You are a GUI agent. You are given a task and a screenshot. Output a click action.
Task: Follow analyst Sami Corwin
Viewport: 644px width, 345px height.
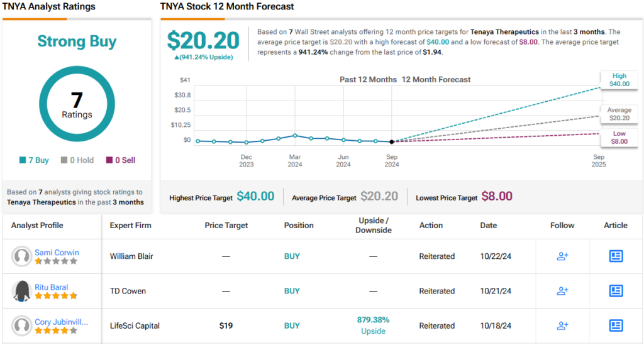point(562,256)
